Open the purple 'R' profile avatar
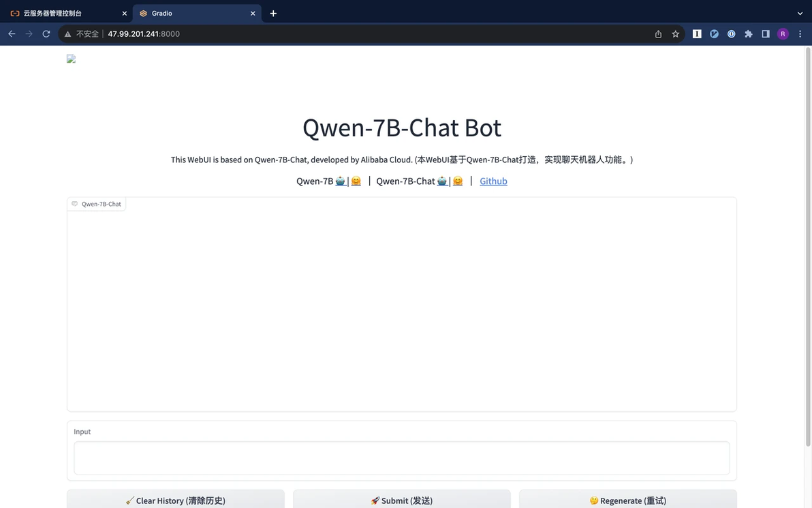 click(x=783, y=33)
